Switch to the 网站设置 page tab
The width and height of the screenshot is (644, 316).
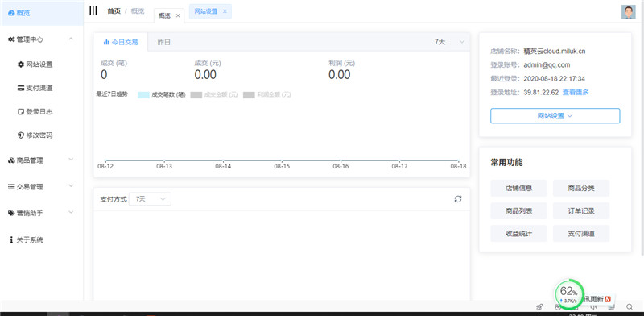coord(210,11)
